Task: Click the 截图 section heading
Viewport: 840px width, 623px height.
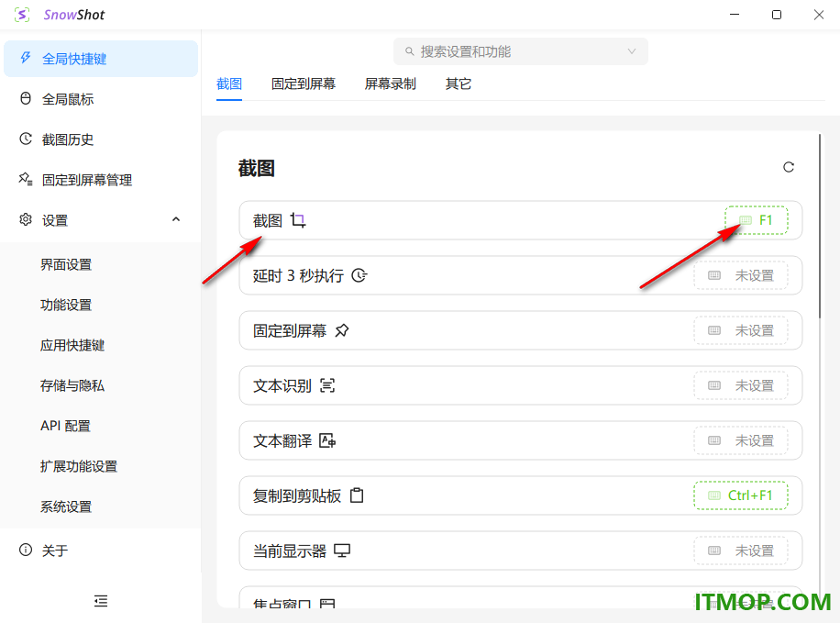Action: tap(257, 168)
